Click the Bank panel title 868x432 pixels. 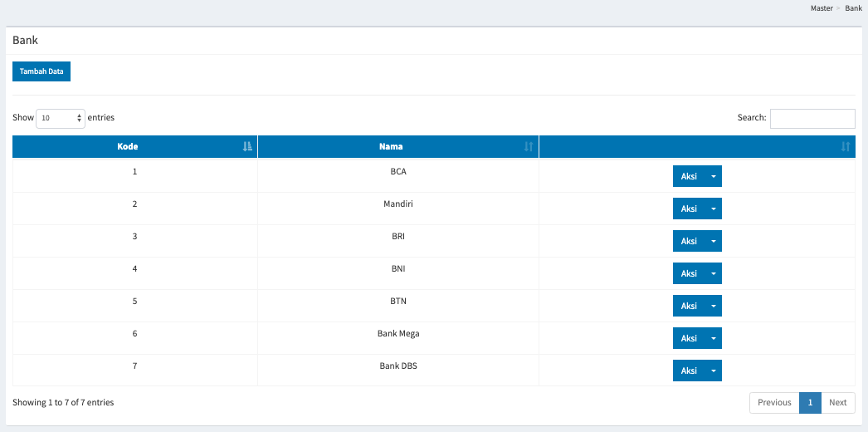pyautogui.click(x=25, y=41)
